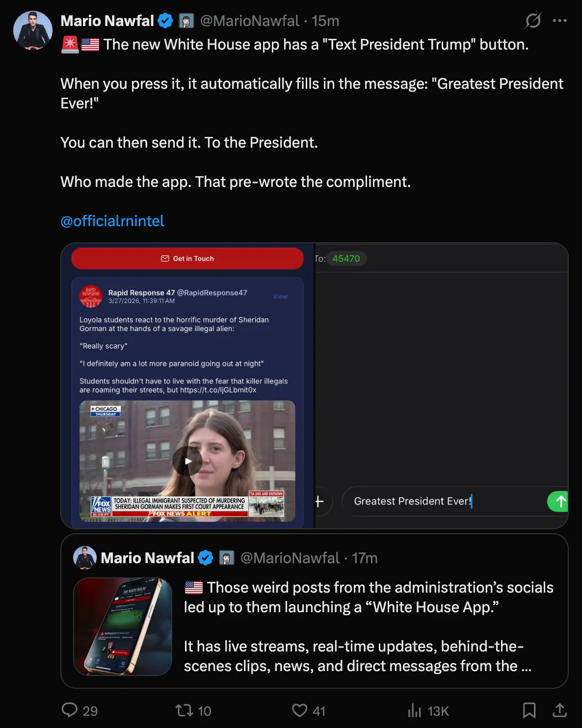Screen dimensions: 582x728
Task: Click the share upload icon
Action: pos(559,710)
